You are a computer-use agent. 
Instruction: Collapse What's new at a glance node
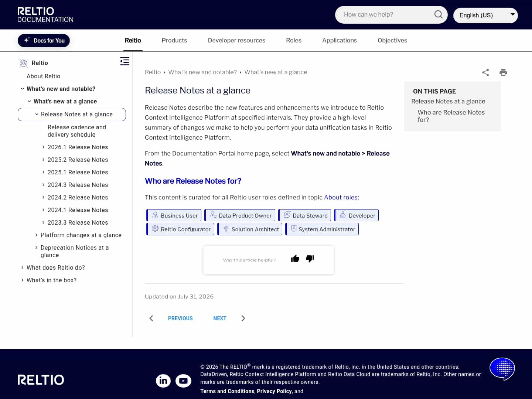[x=30, y=101]
